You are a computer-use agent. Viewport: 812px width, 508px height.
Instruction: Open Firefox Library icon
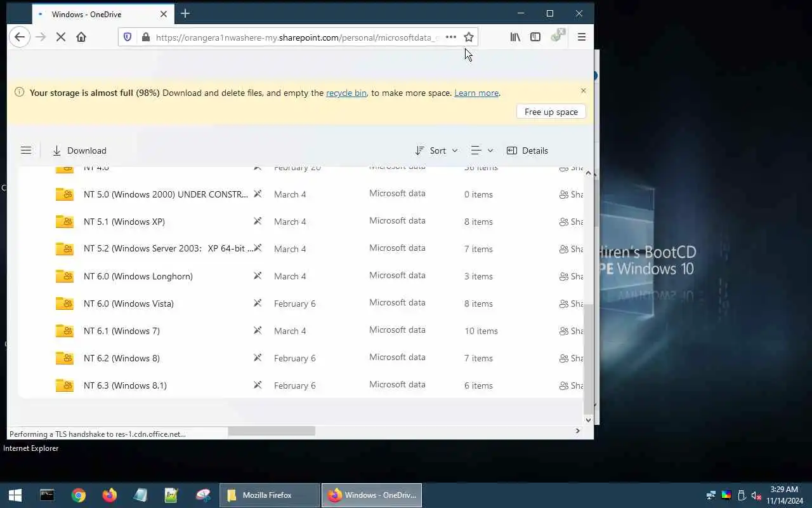pyautogui.click(x=515, y=37)
